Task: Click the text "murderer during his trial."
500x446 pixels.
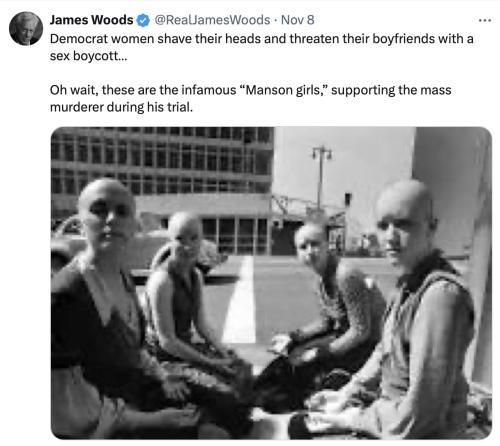Action: 121,107
